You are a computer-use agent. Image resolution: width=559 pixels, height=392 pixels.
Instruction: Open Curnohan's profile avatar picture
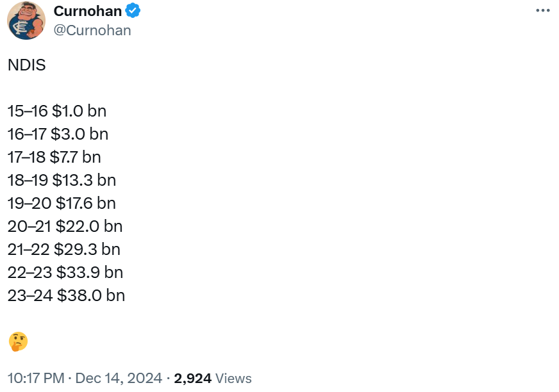(x=26, y=20)
